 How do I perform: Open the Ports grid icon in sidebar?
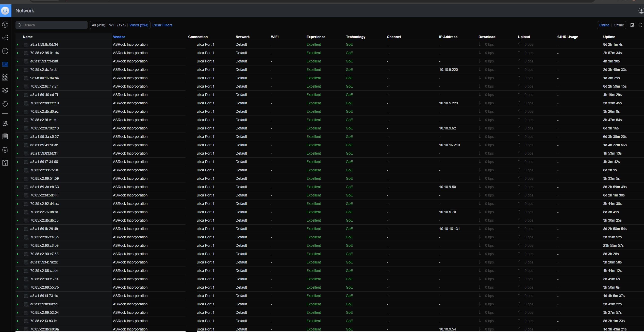pos(5,77)
